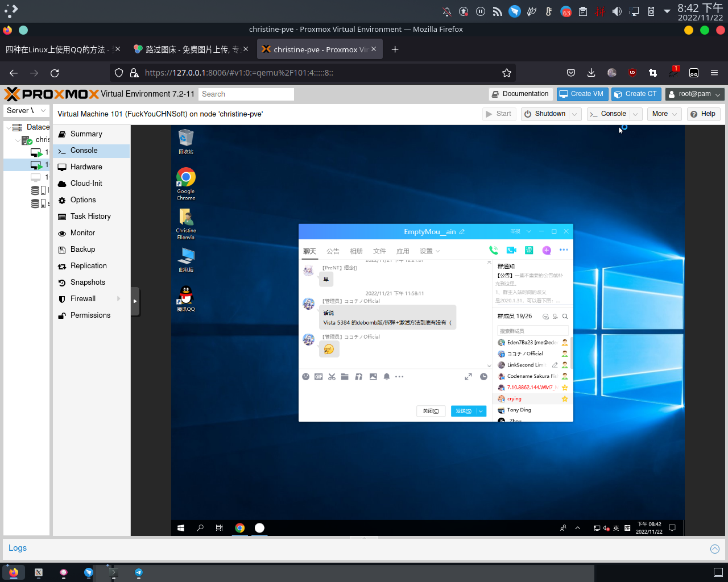
Task: Select group member Tony Ding
Action: coord(532,410)
